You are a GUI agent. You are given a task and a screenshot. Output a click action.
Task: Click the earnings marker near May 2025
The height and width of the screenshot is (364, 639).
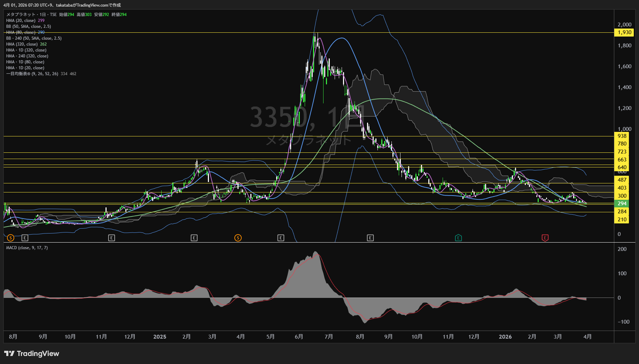tap(281, 238)
